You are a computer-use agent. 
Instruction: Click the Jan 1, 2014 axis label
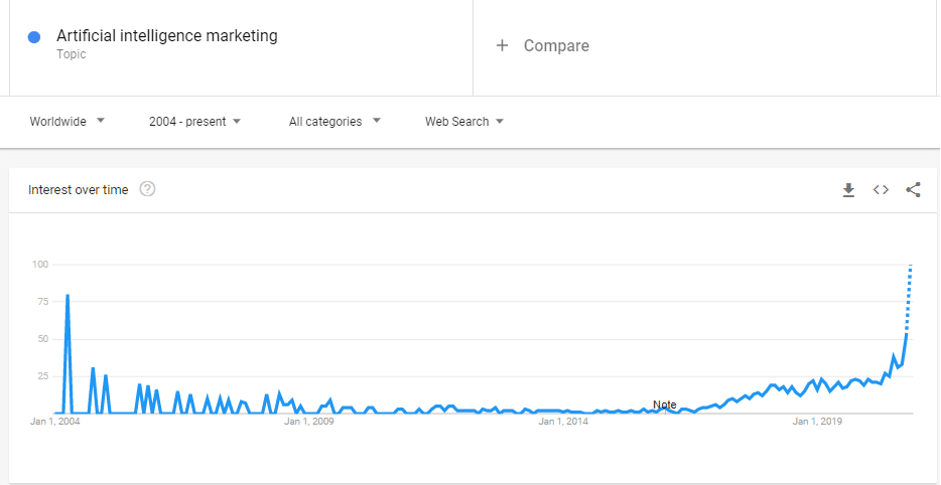click(563, 422)
